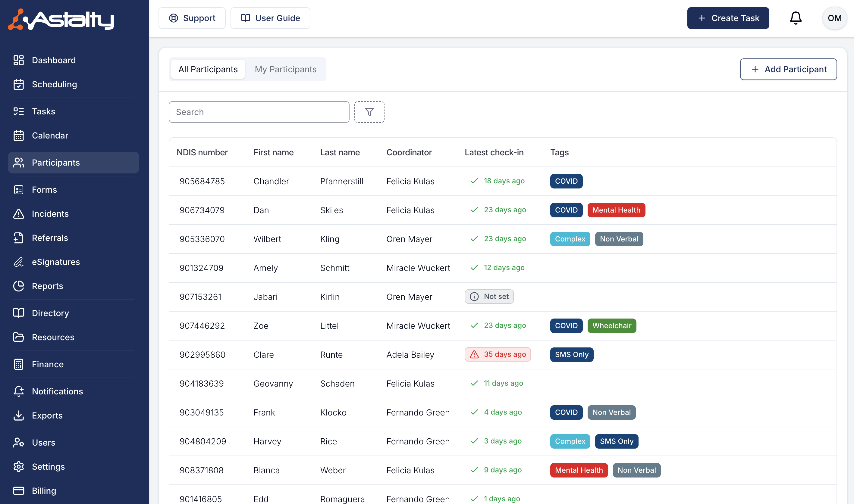This screenshot has width=854, height=504.
Task: Click last name Schmitt
Action: (x=335, y=268)
